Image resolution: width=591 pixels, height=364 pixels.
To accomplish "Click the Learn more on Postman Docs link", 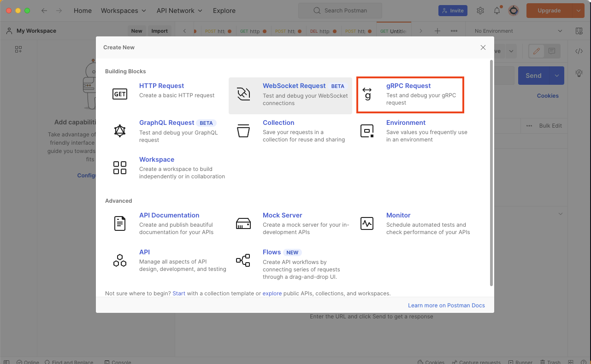I will (446, 305).
